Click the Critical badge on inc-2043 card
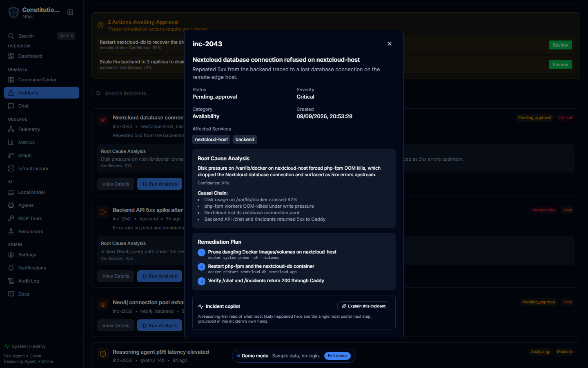The image size is (588, 368). pyautogui.click(x=566, y=118)
